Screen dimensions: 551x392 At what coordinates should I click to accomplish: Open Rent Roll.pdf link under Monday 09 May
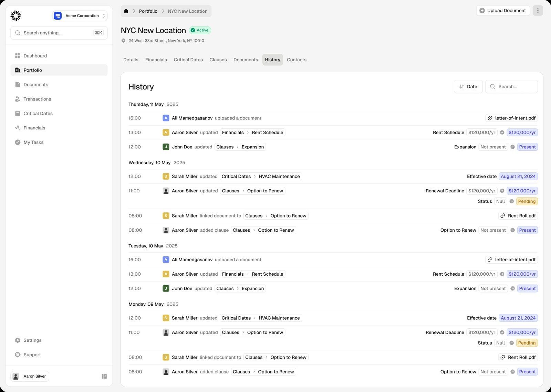pos(518,358)
